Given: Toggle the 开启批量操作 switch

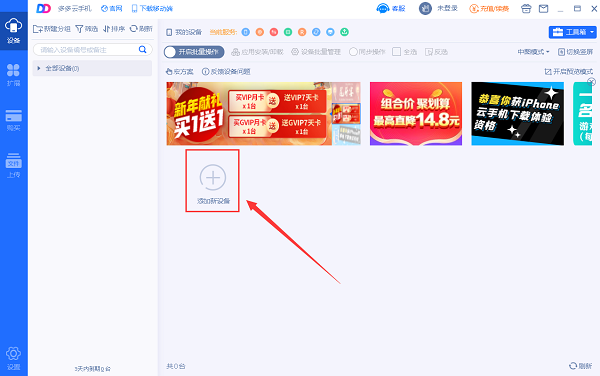Looking at the screenshot, I should pyautogui.click(x=194, y=52).
